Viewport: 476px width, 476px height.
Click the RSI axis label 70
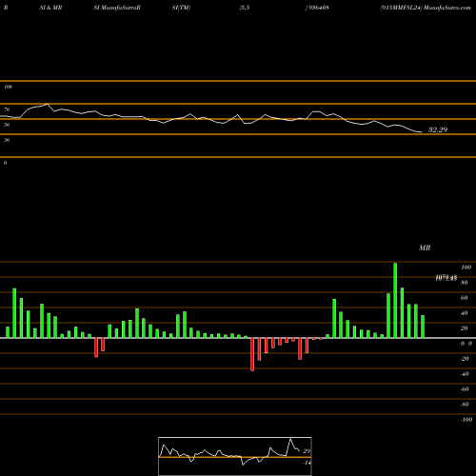[7, 109]
